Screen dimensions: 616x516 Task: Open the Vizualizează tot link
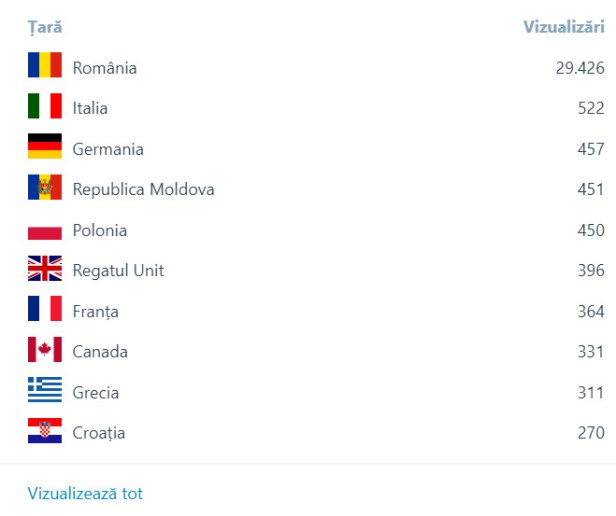[x=85, y=494]
